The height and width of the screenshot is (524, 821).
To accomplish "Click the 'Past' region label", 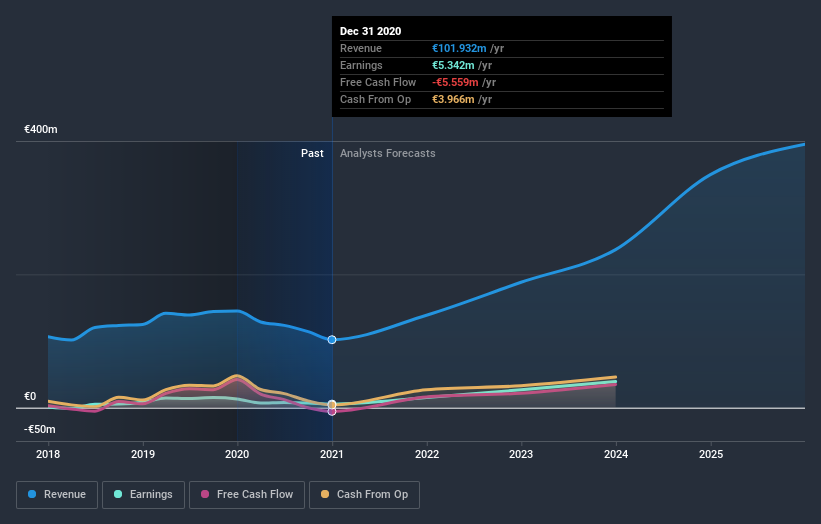I will coord(312,153).
